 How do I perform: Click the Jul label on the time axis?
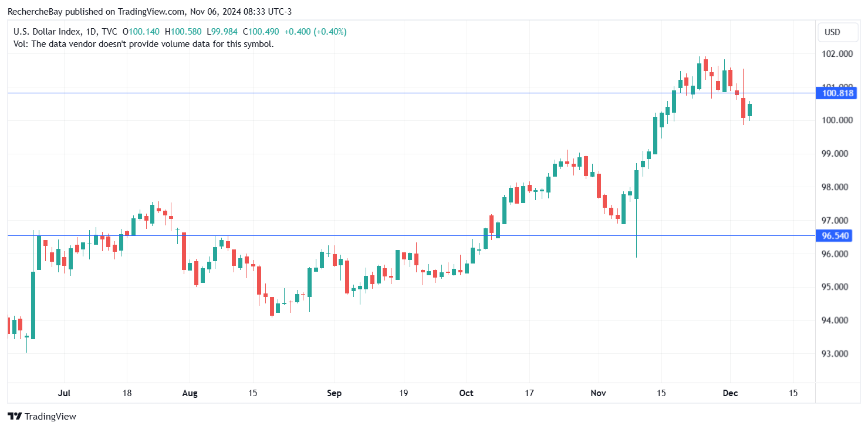[65, 393]
